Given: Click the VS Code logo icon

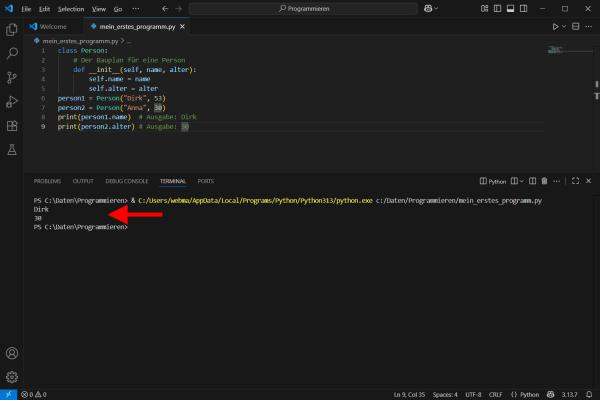Looking at the screenshot, I should pyautogui.click(x=9, y=8).
